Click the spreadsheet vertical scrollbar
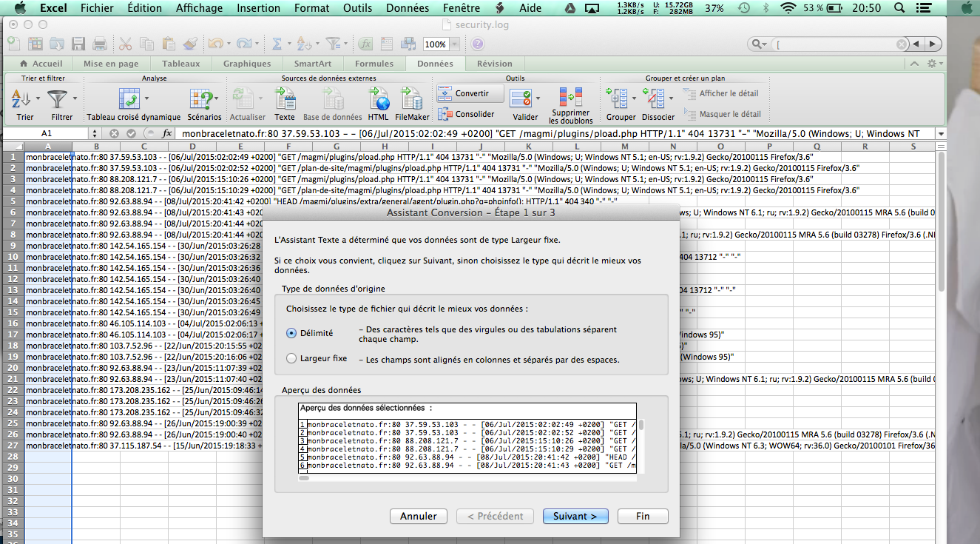Screen dimensions: 980x544 [x=941, y=222]
